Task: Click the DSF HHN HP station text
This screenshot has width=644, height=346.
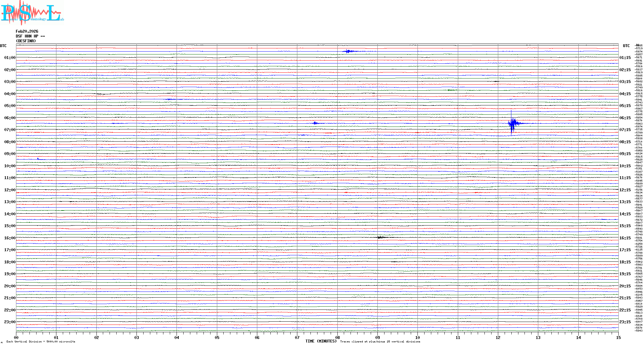Action: point(30,36)
